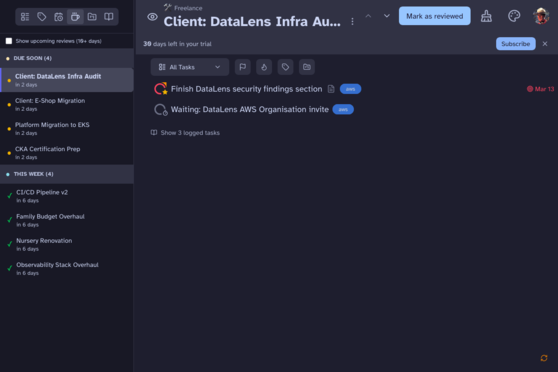This screenshot has width=558, height=372.
Task: Select Nursery Renovation project
Action: point(67,245)
